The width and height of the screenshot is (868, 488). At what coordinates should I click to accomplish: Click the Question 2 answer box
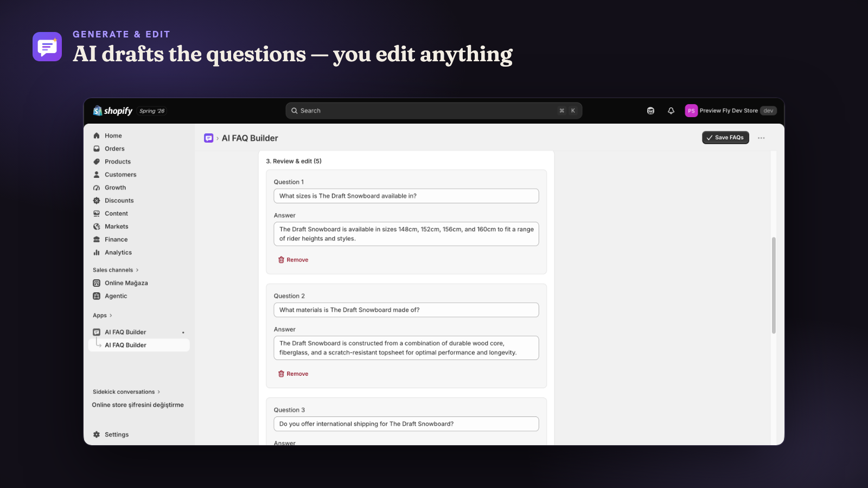click(x=406, y=348)
